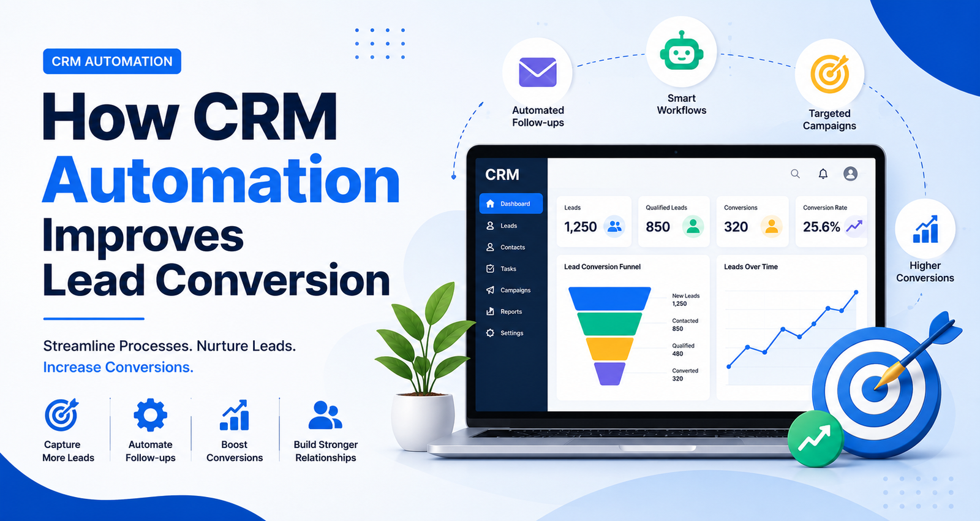This screenshot has height=521, width=980.
Task: Open the user profile avatar icon
Action: [851, 173]
